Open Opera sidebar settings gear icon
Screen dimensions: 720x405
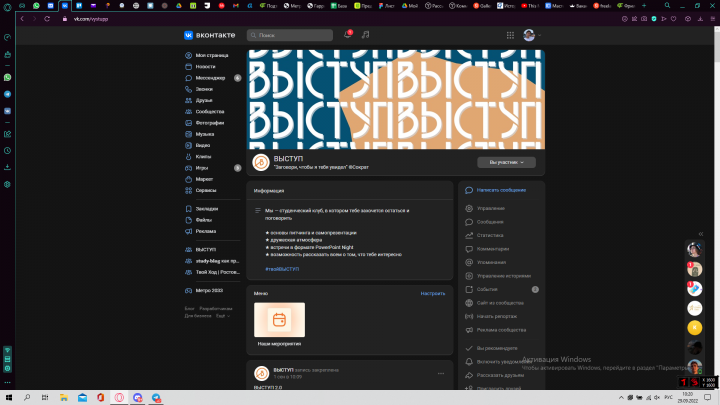pos(7,184)
